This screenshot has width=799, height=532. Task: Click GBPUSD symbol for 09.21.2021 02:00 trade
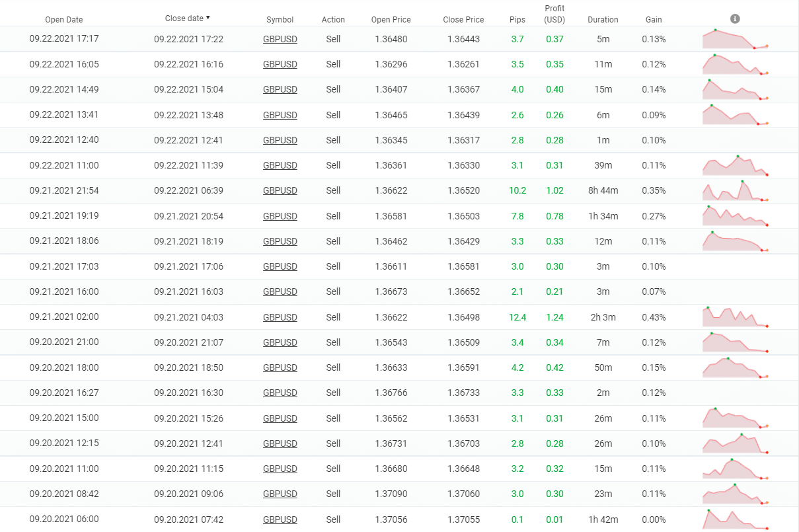click(280, 317)
